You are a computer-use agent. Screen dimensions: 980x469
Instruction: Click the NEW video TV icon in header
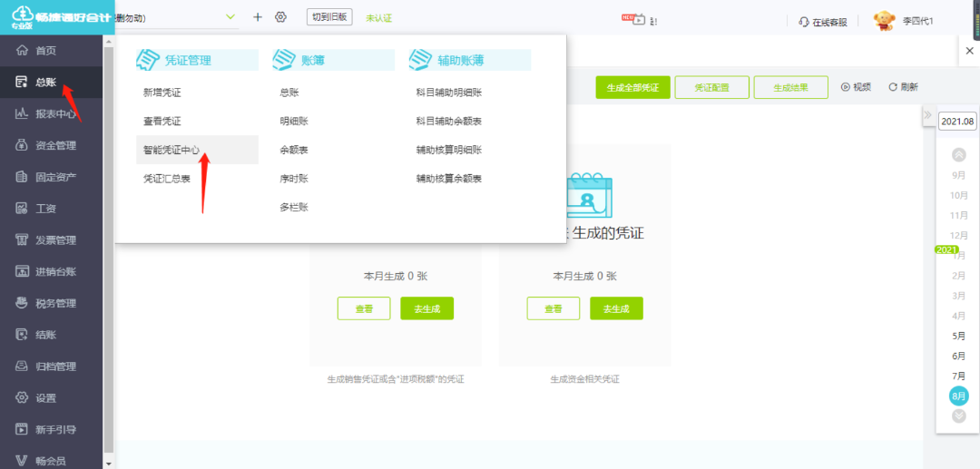click(633, 18)
